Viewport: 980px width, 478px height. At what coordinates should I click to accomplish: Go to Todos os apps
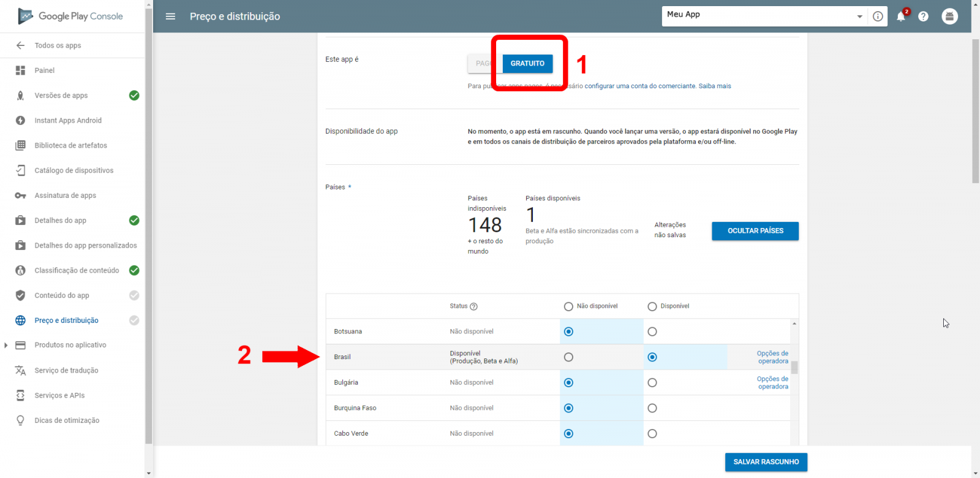click(x=58, y=45)
